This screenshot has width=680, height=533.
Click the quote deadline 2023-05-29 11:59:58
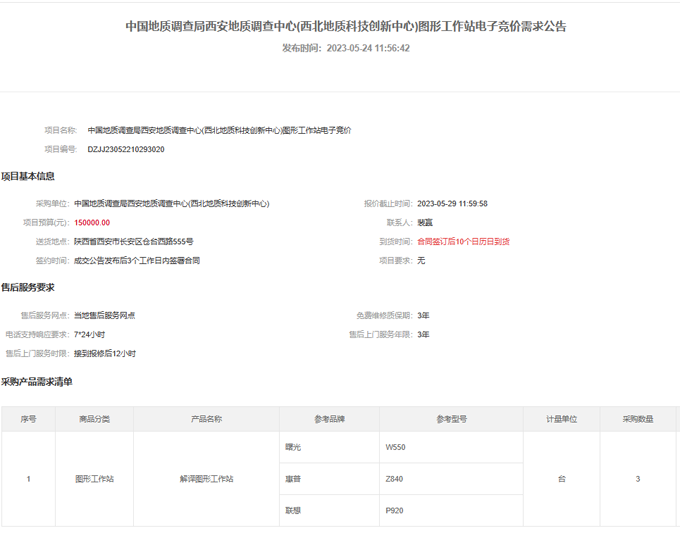pyautogui.click(x=452, y=203)
